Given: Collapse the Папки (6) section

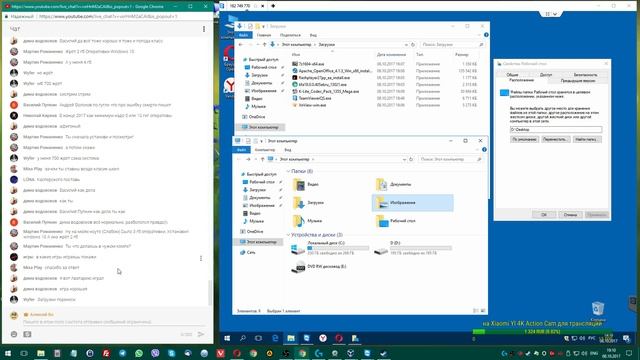Looking at the screenshot, I should pyautogui.click(x=288, y=171).
